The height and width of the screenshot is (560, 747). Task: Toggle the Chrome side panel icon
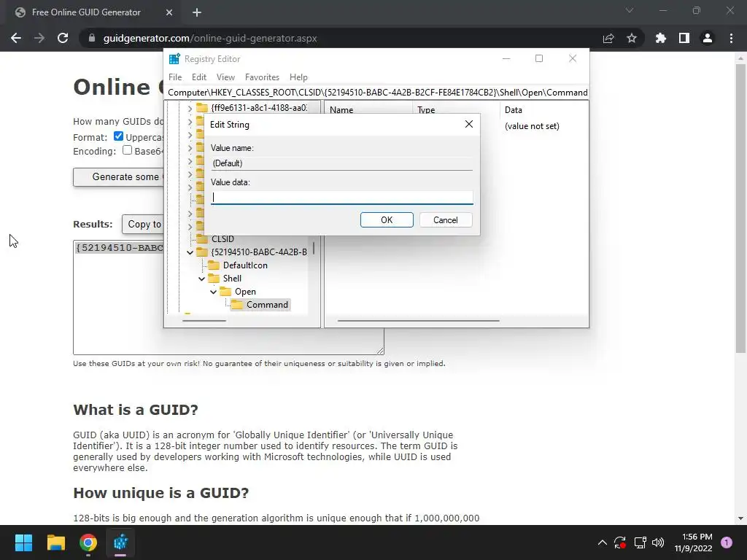click(x=684, y=38)
